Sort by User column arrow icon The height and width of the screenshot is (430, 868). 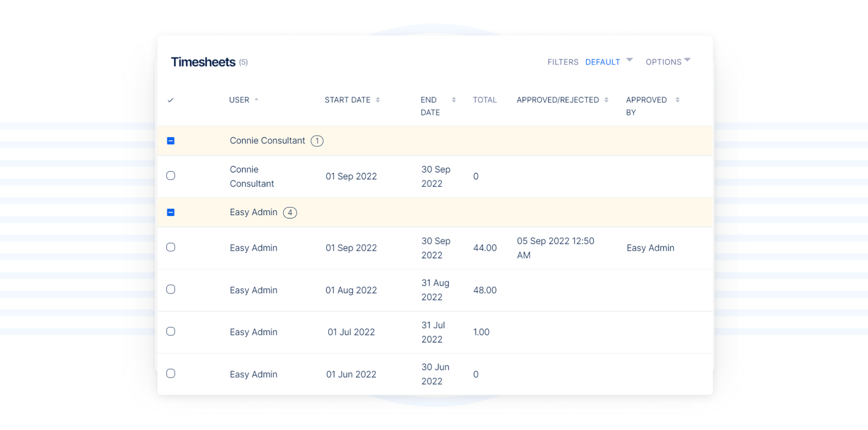pyautogui.click(x=256, y=99)
